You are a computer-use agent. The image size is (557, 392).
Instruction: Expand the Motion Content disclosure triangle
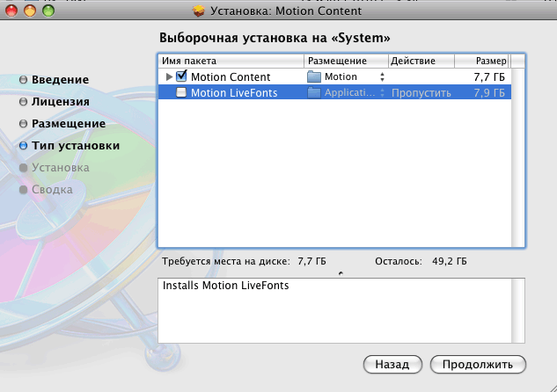169,76
